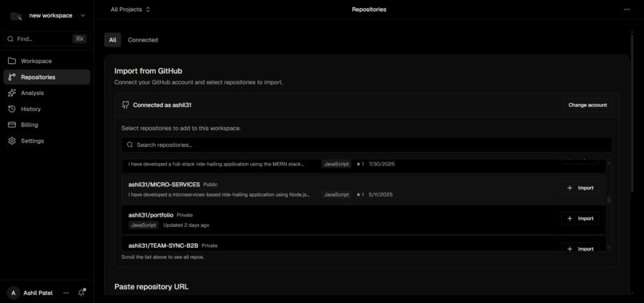Click the Updated 2 days ago text

point(186,225)
